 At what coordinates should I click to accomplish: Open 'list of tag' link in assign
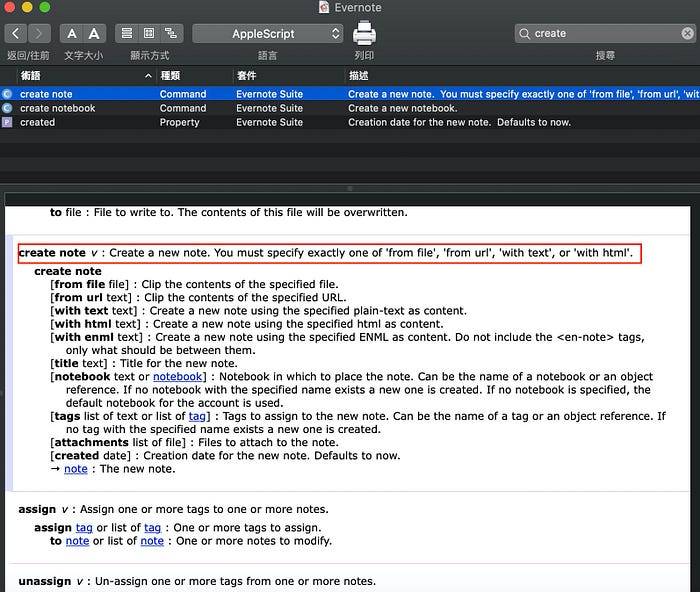[x=152, y=528]
